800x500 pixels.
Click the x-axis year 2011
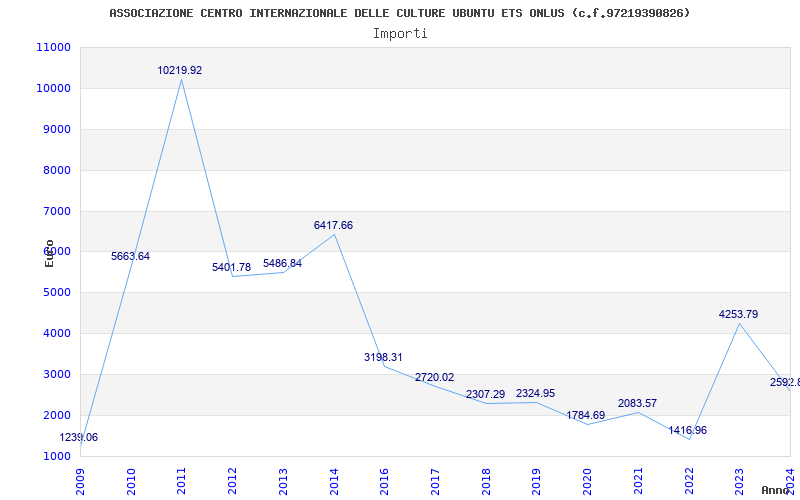click(x=182, y=482)
